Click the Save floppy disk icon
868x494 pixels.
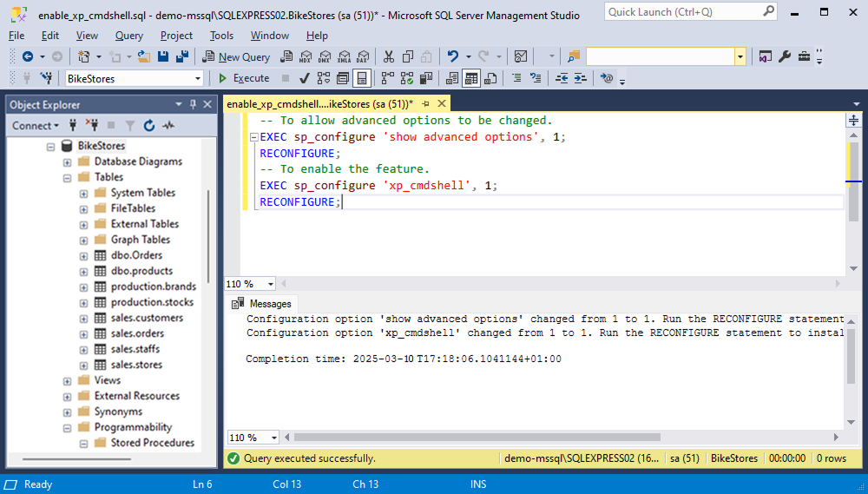click(163, 56)
